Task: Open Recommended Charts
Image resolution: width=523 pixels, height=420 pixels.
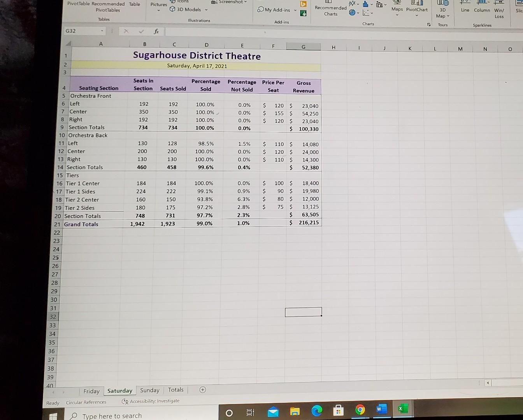Action: pyautogui.click(x=330, y=10)
